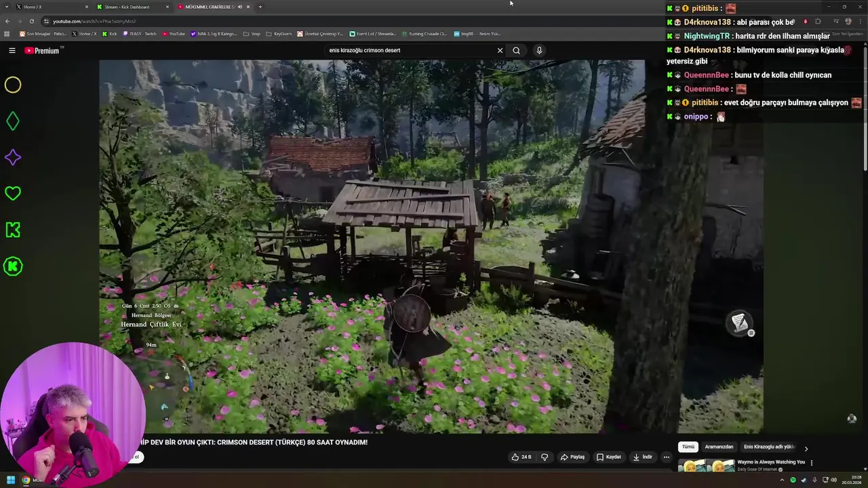The width and height of the screenshot is (868, 488).
Task: Open the Home / X bookmark
Action: point(84,33)
